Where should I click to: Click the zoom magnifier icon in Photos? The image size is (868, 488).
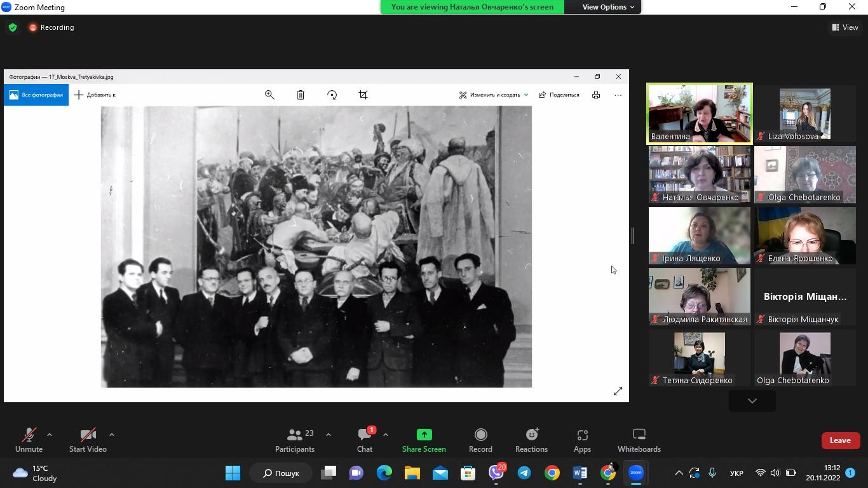coord(269,95)
